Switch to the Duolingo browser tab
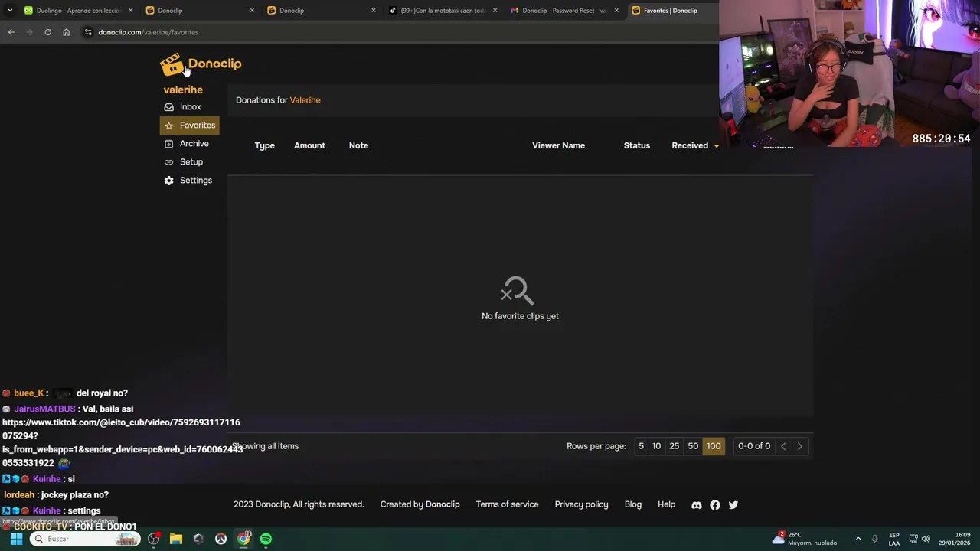 tap(77, 11)
